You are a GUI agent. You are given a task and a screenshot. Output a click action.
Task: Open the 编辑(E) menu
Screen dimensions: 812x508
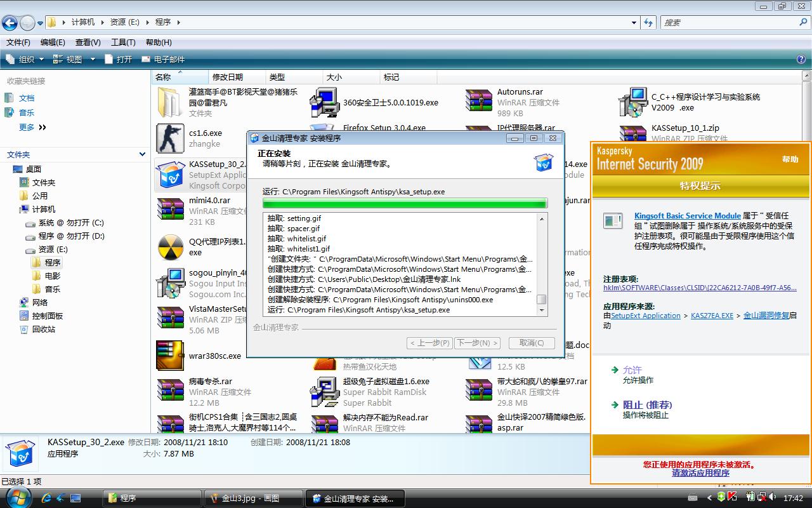[53, 43]
